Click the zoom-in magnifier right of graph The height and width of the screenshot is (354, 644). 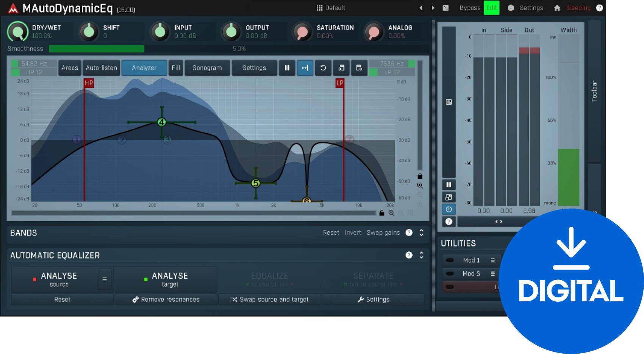tap(420, 186)
